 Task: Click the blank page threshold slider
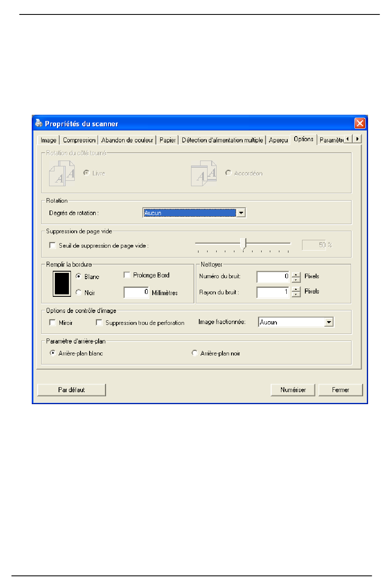(243, 245)
